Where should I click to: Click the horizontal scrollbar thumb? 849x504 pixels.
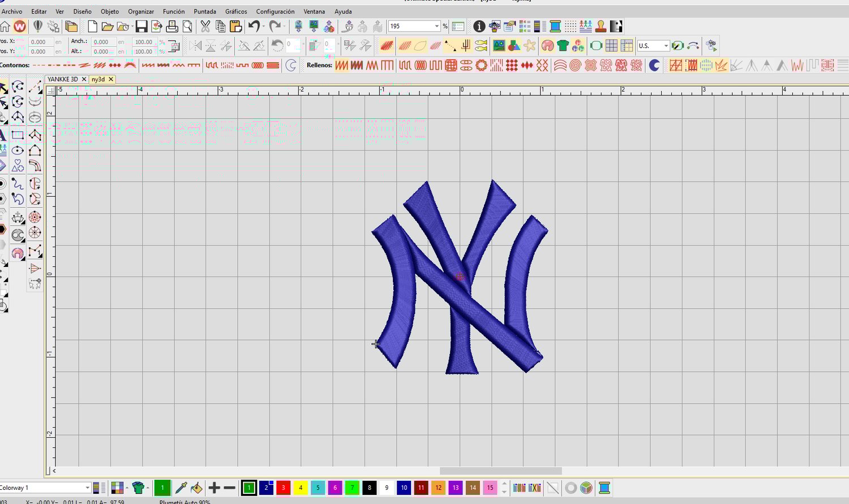[501, 471]
